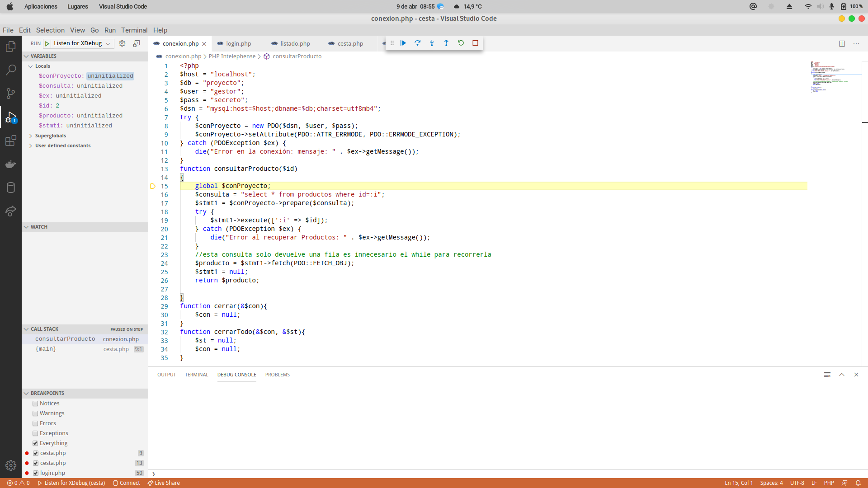This screenshot has width=868, height=488.
Task: Open Run and Debug view
Action: (11, 117)
